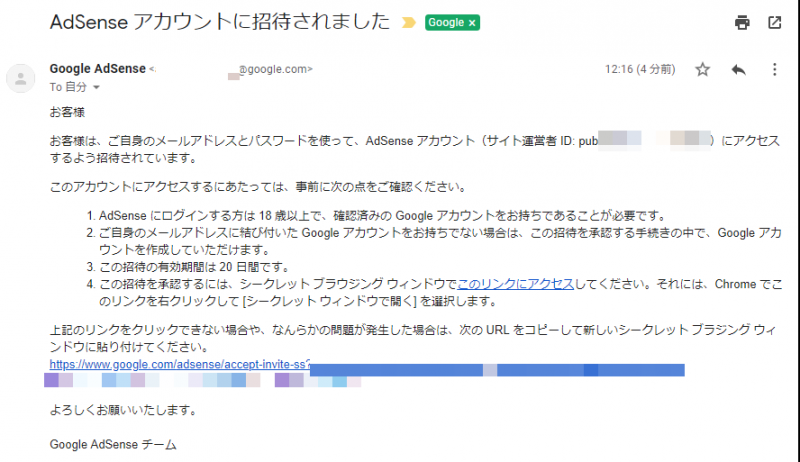The height and width of the screenshot is (462, 800).
Task: Click the yellow importance marker
Action: coord(409,23)
